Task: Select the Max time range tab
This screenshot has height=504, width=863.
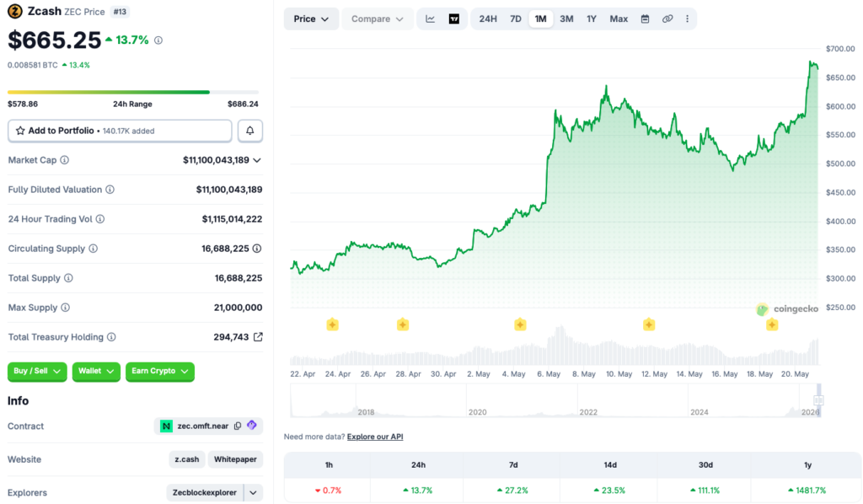Action: click(619, 19)
